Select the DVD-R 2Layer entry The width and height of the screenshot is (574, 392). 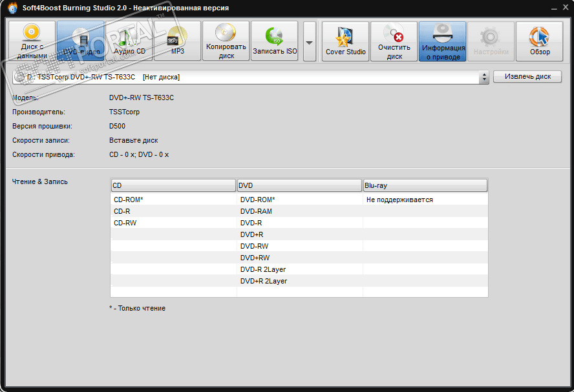263,269
